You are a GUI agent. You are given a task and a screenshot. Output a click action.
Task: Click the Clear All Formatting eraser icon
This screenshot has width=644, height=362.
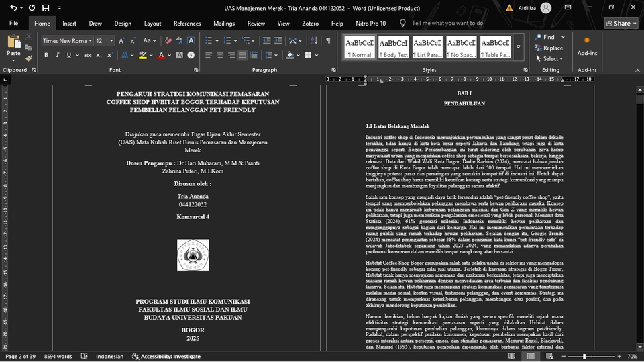(x=168, y=40)
